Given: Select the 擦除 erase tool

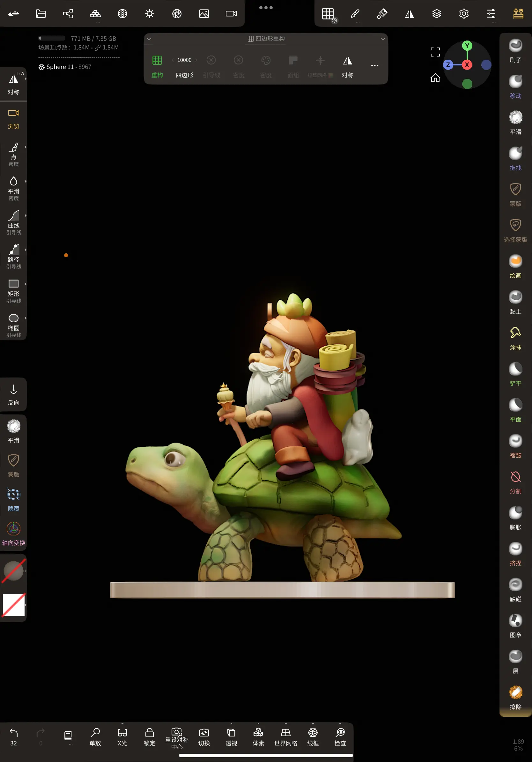Looking at the screenshot, I should (x=515, y=698).
